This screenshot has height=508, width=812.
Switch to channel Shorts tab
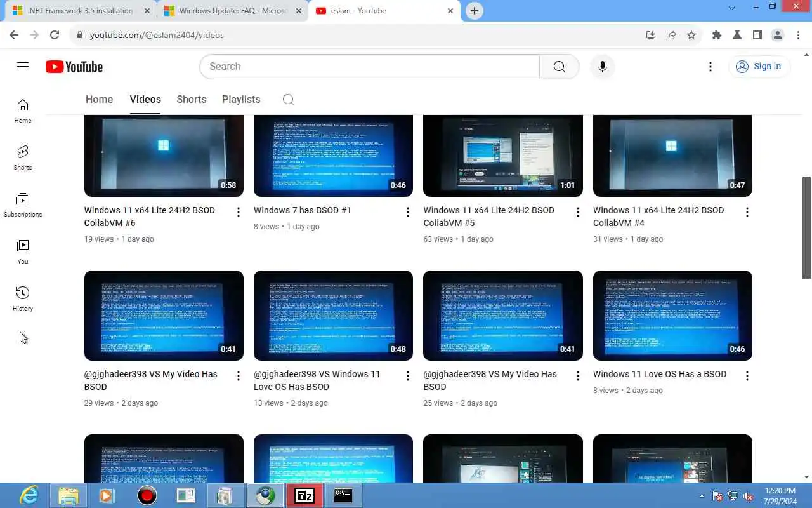pos(192,99)
